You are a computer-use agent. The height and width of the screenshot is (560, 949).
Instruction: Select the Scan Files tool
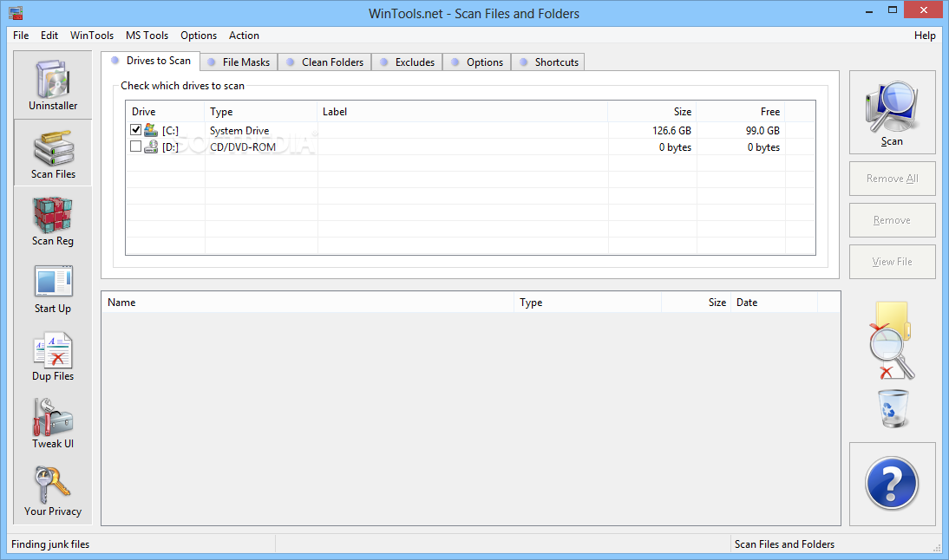53,153
